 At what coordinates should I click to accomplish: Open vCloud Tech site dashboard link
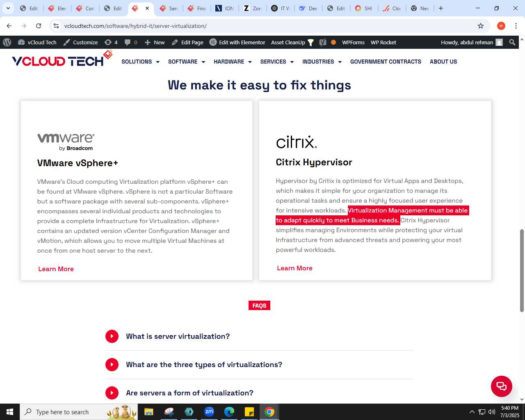(x=37, y=42)
